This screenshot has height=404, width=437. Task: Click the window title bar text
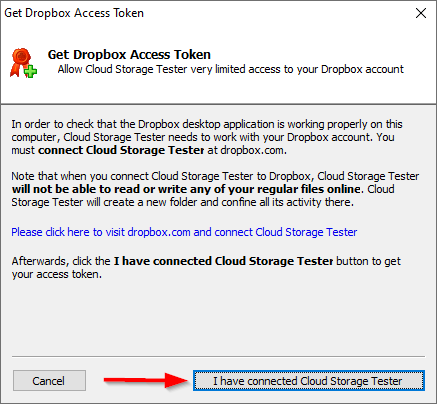coord(74,13)
